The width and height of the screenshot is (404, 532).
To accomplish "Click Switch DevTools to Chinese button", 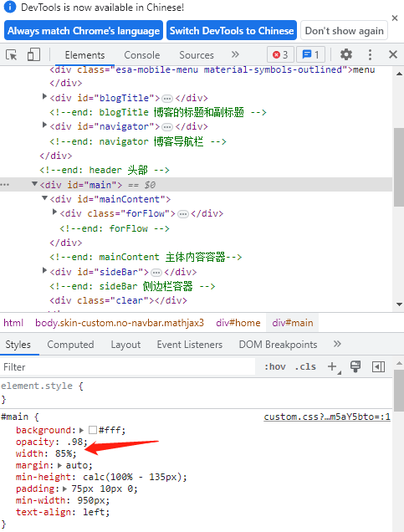I will coord(232,31).
